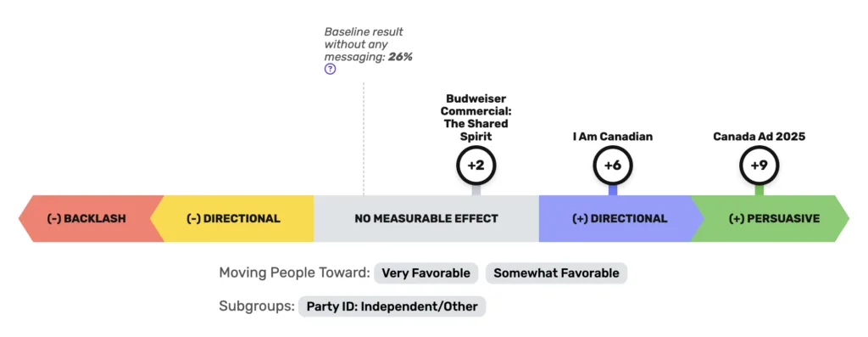868x337 pixels.
Task: Click the Moving People Toward label
Action: (x=294, y=273)
